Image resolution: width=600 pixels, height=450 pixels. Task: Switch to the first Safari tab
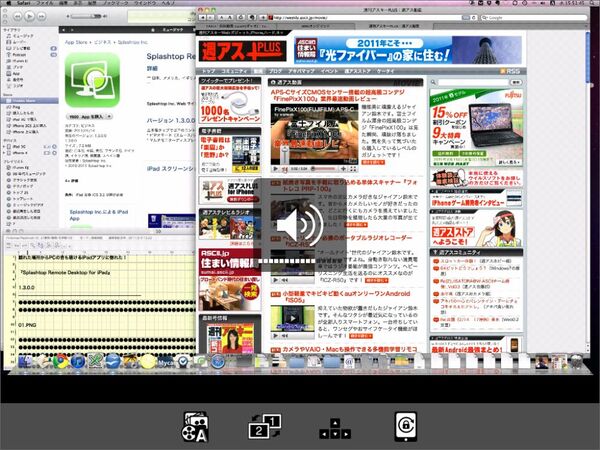pos(236,26)
